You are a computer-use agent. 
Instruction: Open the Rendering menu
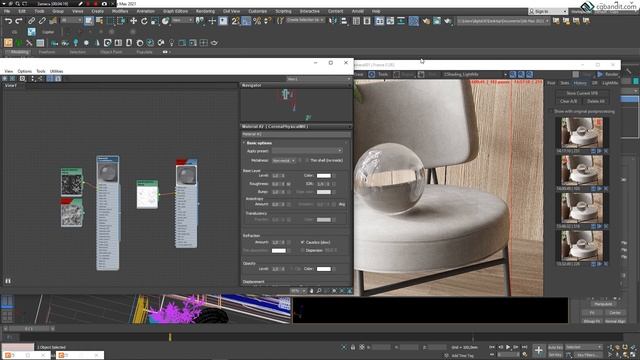click(x=205, y=11)
